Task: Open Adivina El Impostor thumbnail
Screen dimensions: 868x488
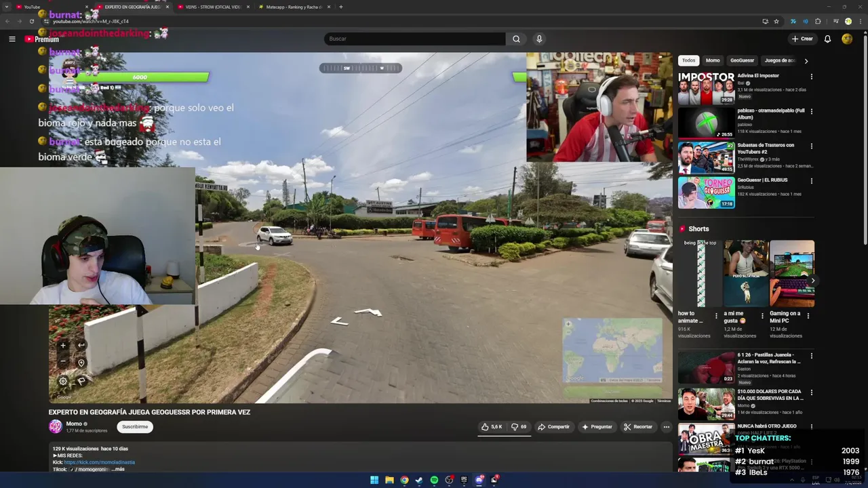Action: coord(706,87)
